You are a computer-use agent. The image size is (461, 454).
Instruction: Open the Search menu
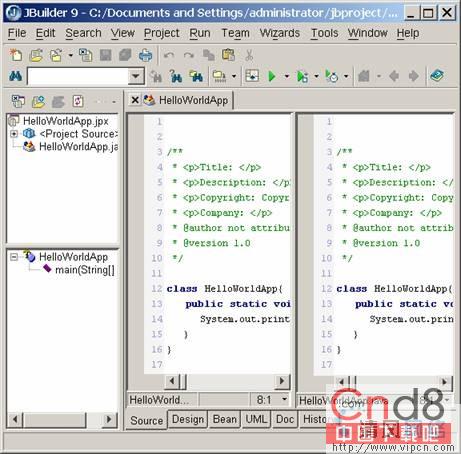83,33
